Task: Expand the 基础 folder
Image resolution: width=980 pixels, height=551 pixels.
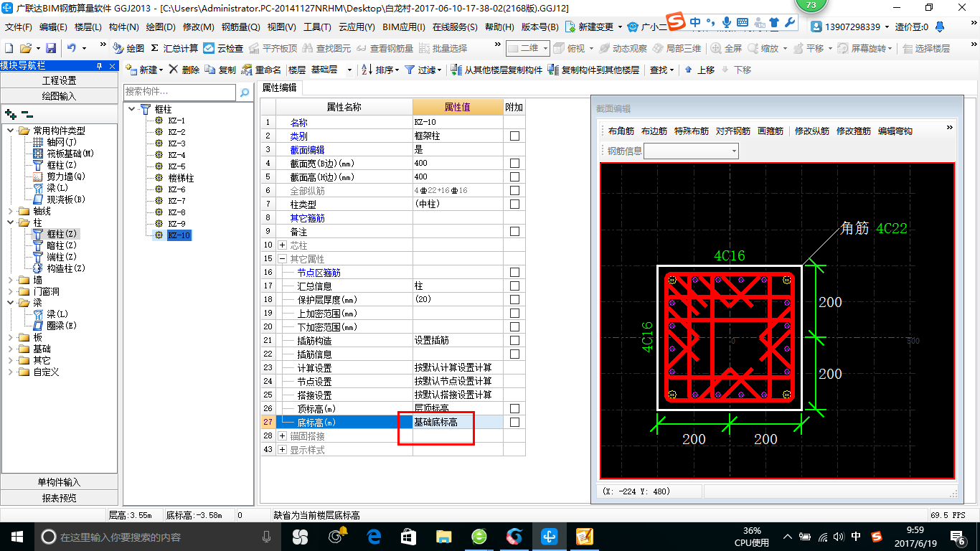Action: pyautogui.click(x=11, y=349)
